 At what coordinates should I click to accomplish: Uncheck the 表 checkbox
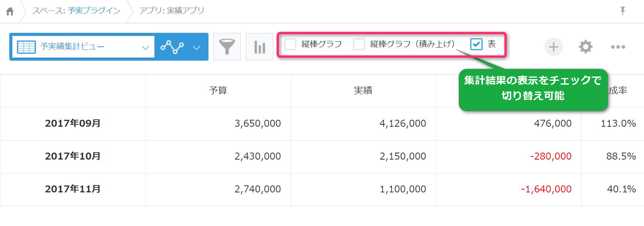point(476,44)
